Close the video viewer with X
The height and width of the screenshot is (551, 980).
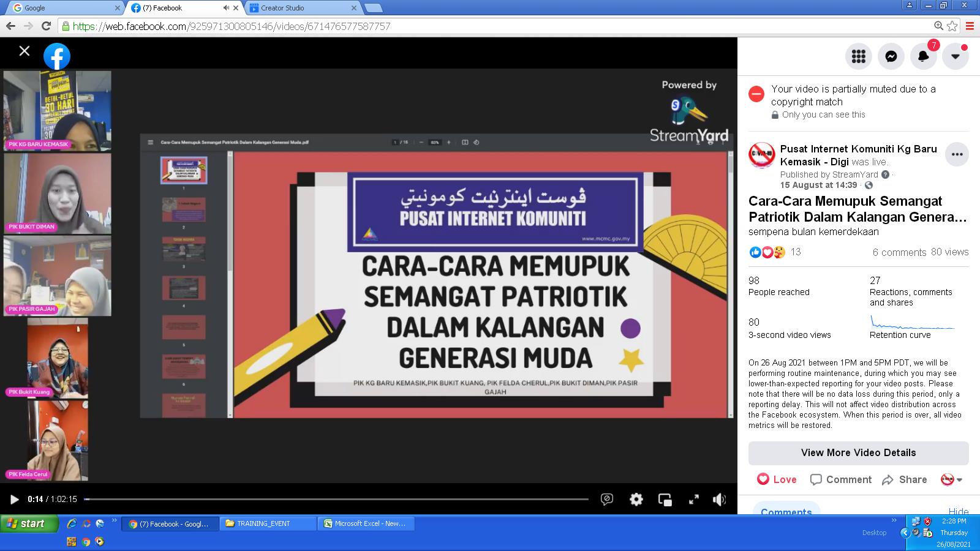click(x=24, y=51)
